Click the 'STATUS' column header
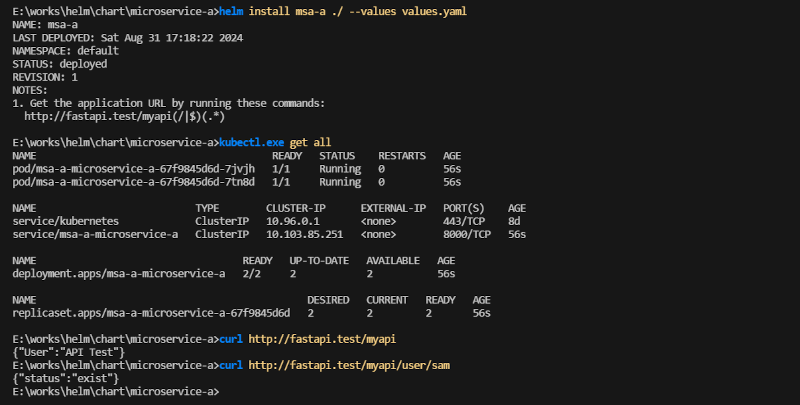Screen dimensions: 800x405 pos(337,156)
